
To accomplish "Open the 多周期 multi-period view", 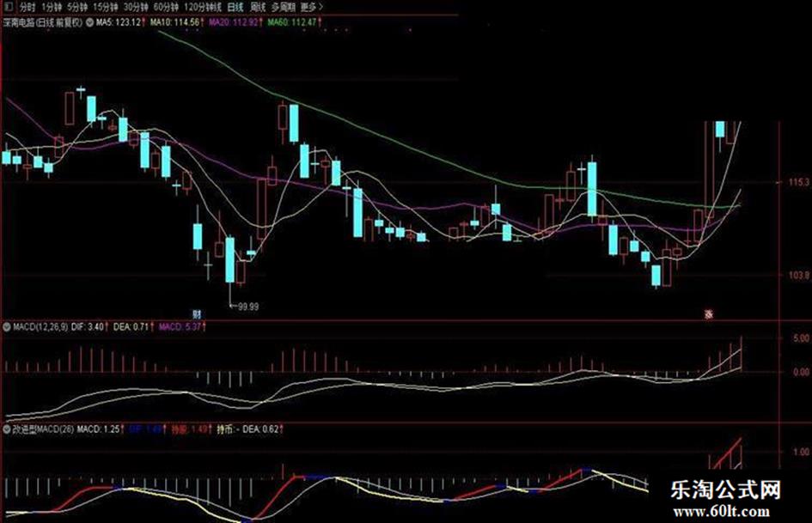I will [x=284, y=7].
